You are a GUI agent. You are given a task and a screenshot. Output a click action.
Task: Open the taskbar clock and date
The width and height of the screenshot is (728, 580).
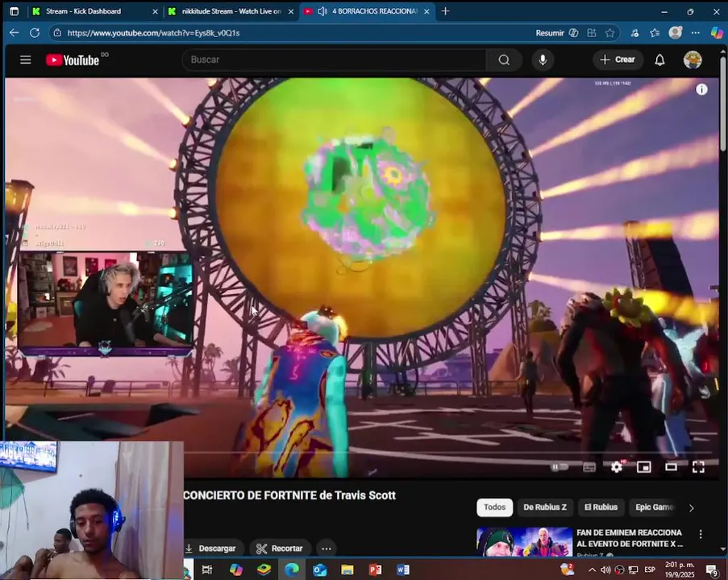coord(680,570)
